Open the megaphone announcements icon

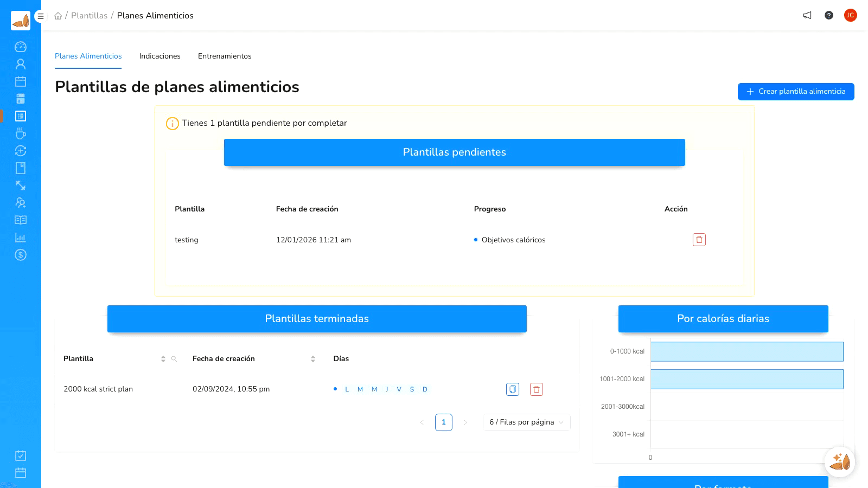[807, 15]
